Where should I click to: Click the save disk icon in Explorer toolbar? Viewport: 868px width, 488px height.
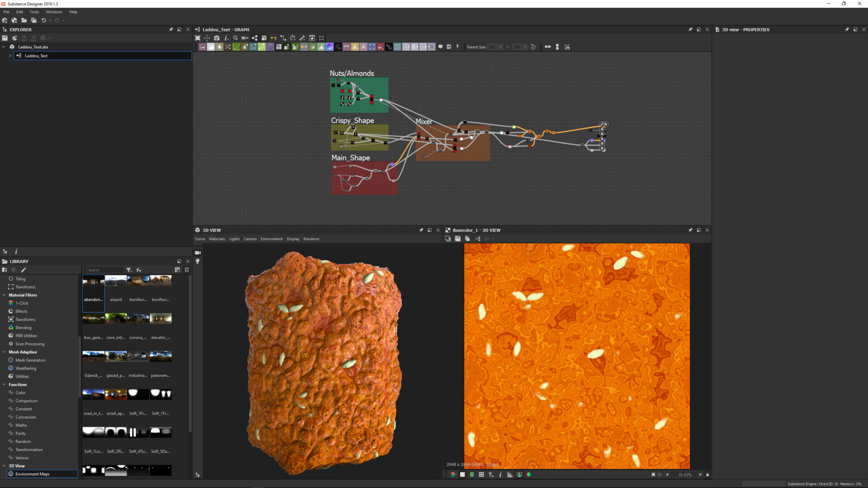click(5, 38)
